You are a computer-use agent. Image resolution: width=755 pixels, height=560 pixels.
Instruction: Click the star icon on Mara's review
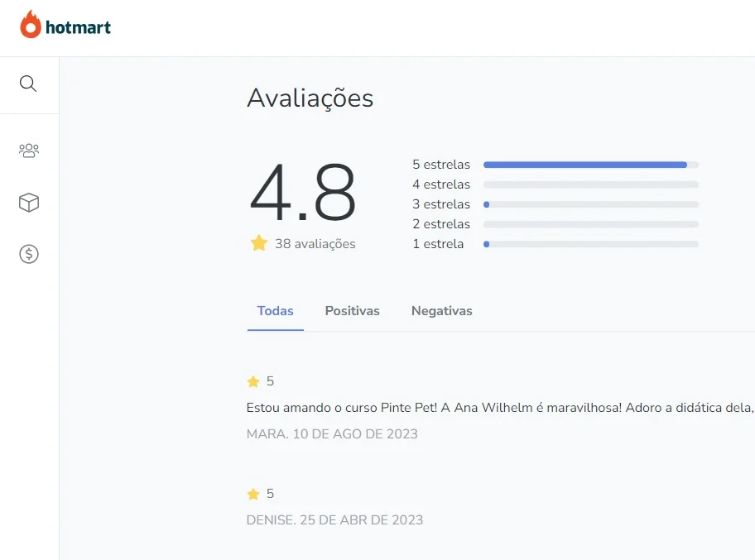click(x=253, y=381)
